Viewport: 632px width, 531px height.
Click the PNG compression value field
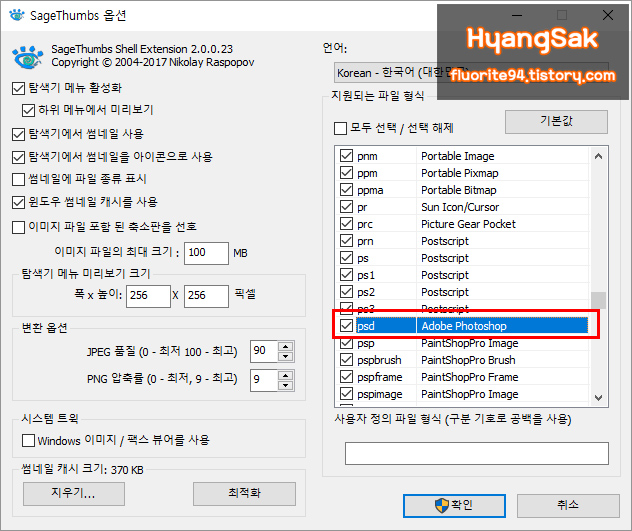click(264, 380)
